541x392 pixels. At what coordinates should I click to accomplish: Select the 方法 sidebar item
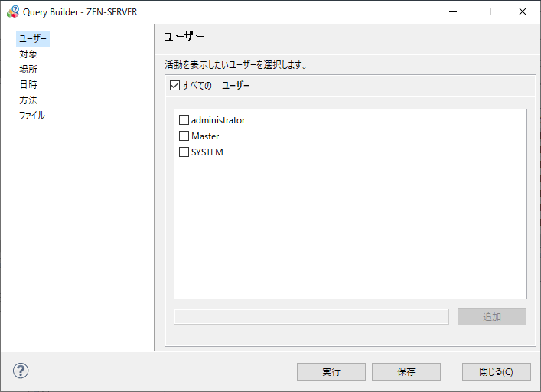[28, 100]
